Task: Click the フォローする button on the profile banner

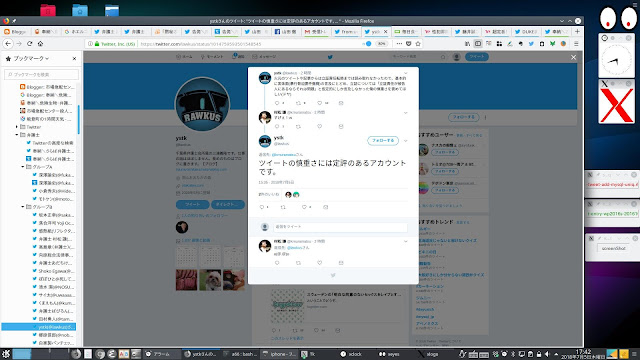Action: (464, 117)
